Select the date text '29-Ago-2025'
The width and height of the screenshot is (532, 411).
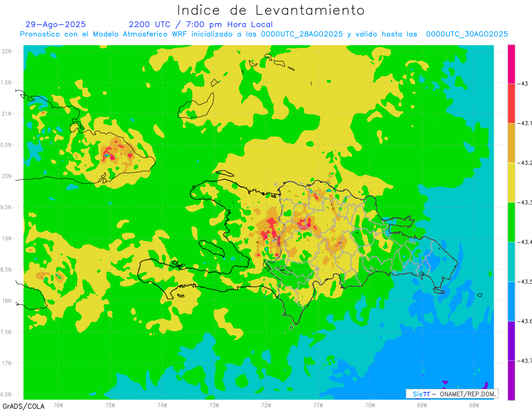[56, 24]
